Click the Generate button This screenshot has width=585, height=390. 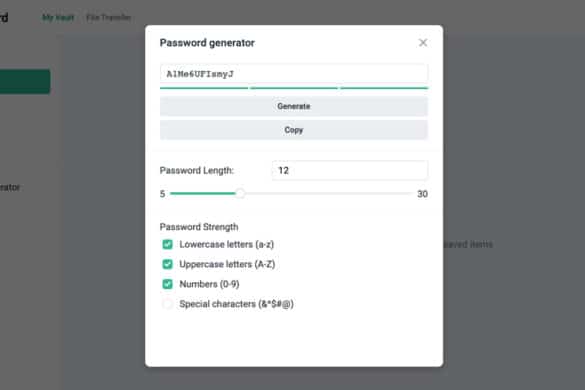(294, 106)
